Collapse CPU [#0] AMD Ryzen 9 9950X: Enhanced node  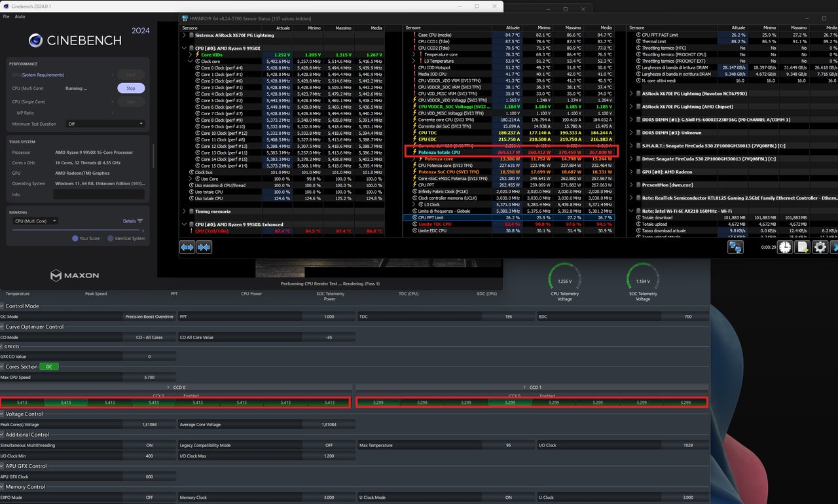[x=183, y=224]
